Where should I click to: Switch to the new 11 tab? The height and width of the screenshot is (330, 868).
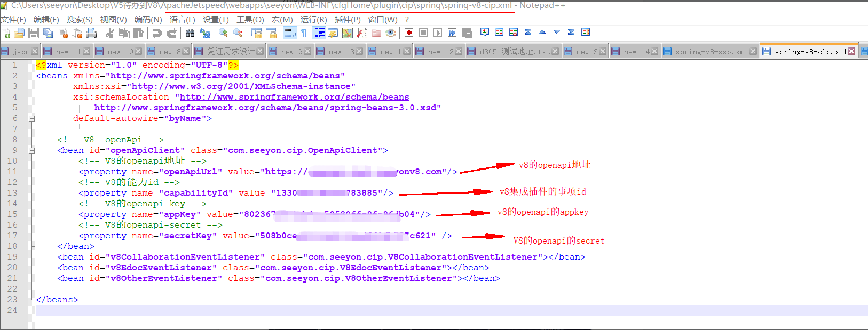click(67, 52)
